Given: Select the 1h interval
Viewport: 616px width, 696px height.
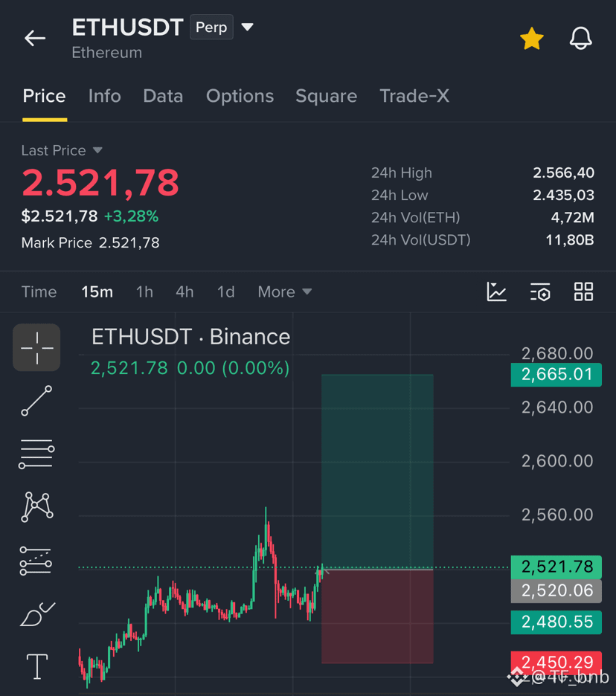Looking at the screenshot, I should pos(144,292).
